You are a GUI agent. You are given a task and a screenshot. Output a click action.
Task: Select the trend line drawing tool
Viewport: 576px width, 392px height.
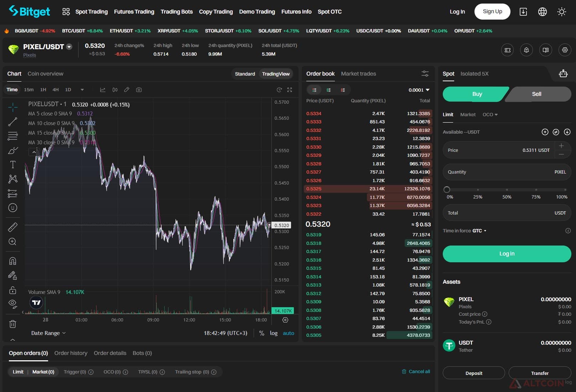click(x=13, y=122)
